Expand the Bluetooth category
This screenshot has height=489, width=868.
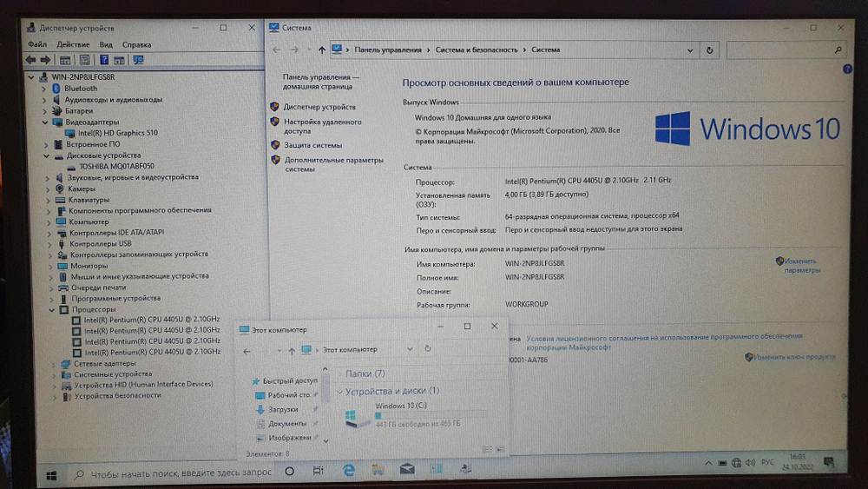click(43, 89)
